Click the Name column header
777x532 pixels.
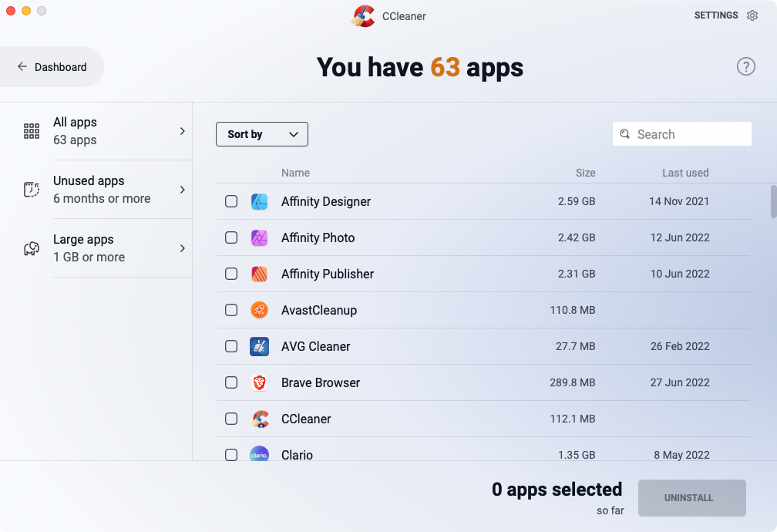(295, 173)
